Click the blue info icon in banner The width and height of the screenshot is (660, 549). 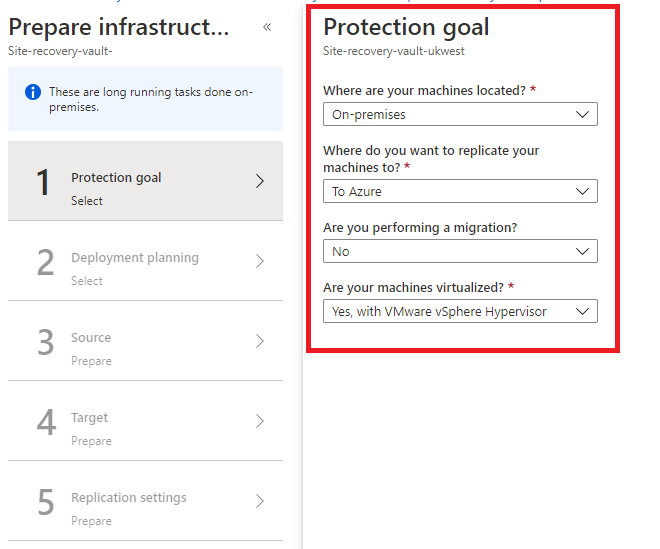point(33,92)
